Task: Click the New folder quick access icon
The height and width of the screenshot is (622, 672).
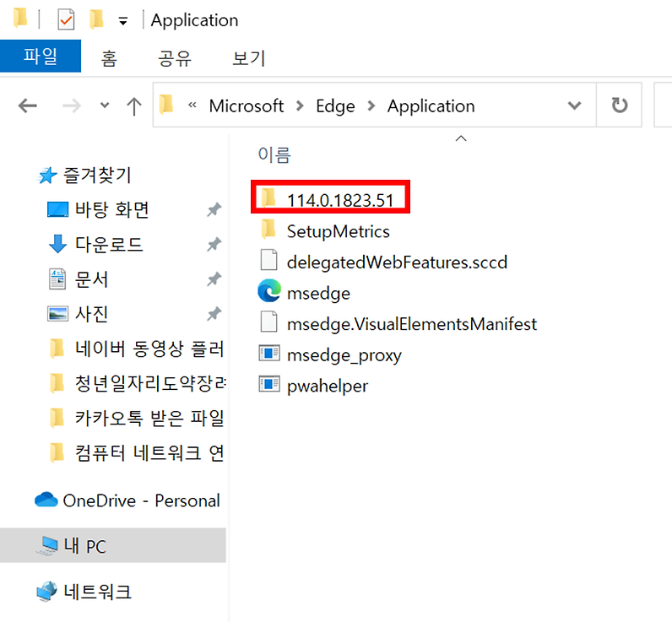Action: pyautogui.click(x=96, y=19)
